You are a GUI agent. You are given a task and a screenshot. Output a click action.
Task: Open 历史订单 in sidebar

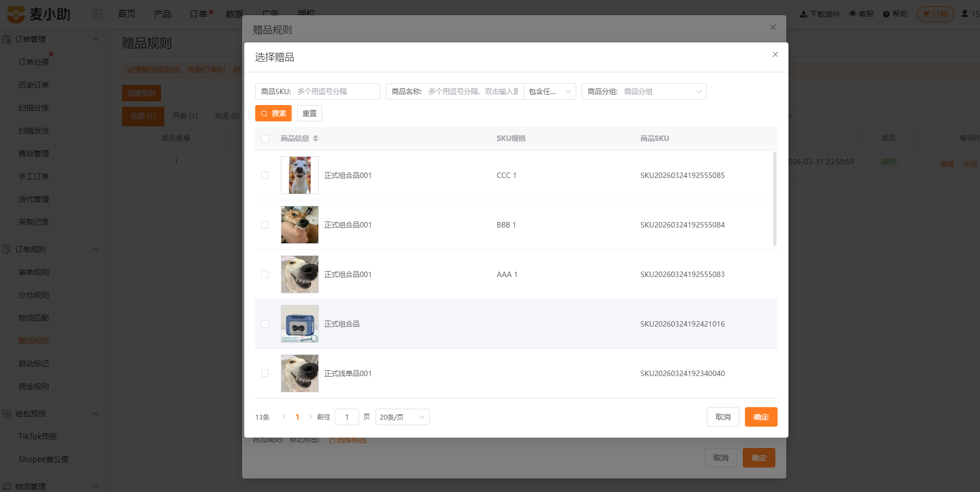pos(34,85)
